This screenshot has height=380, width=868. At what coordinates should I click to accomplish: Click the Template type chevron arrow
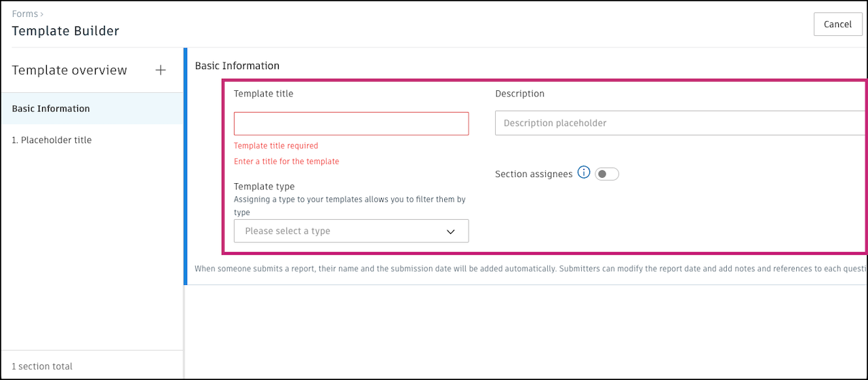(x=451, y=231)
